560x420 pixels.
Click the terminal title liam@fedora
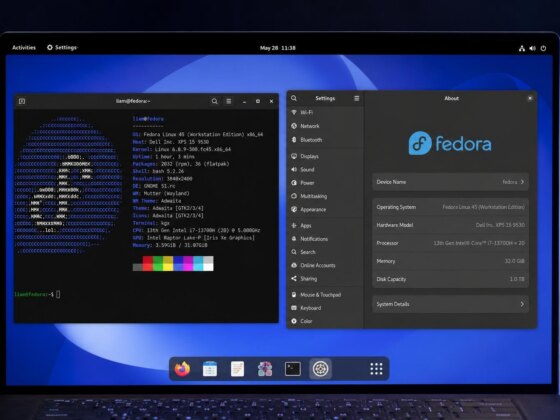[x=133, y=101]
